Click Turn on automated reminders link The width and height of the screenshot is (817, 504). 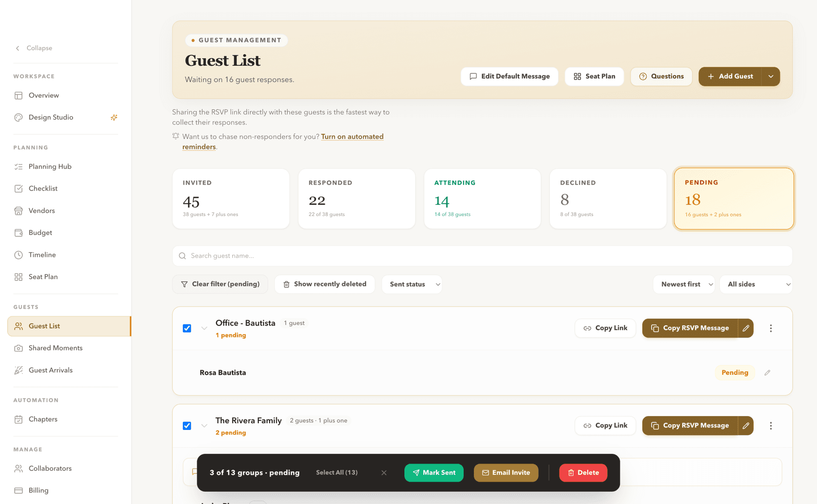(x=352, y=137)
